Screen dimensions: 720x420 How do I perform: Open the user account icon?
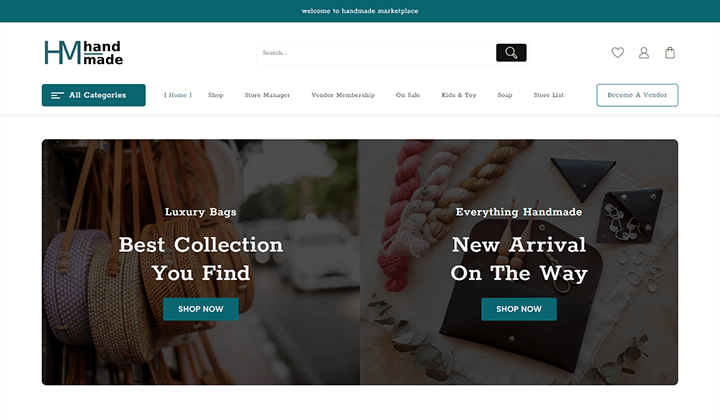tap(644, 53)
